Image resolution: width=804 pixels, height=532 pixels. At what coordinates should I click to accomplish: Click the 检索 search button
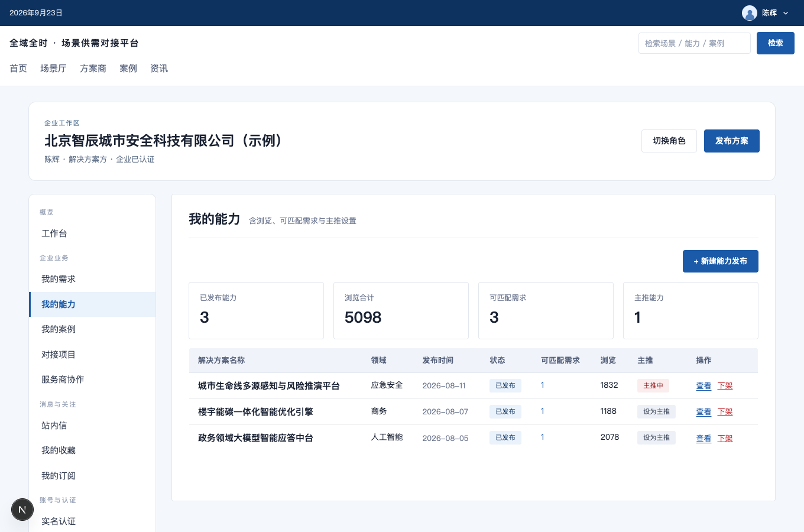pos(776,43)
